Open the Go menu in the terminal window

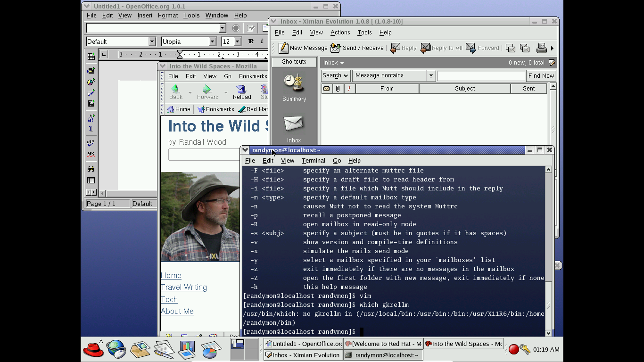337,161
